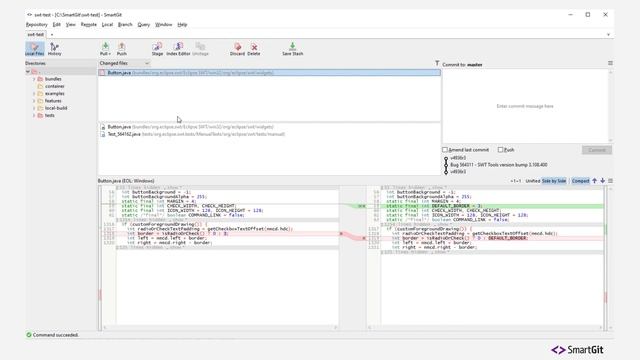Expand the bundles folder
This screenshot has width=640, height=360.
tap(34, 79)
